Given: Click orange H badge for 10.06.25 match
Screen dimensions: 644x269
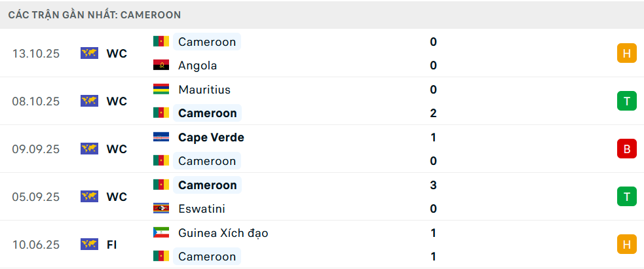Looking at the screenshot, I should pyautogui.click(x=626, y=245).
